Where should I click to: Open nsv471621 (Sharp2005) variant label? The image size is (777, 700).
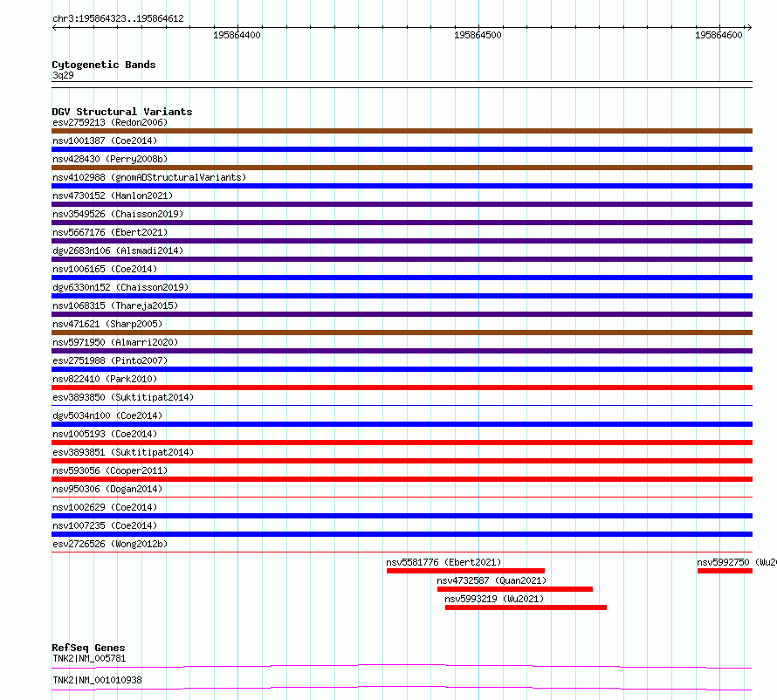pyautogui.click(x=107, y=324)
